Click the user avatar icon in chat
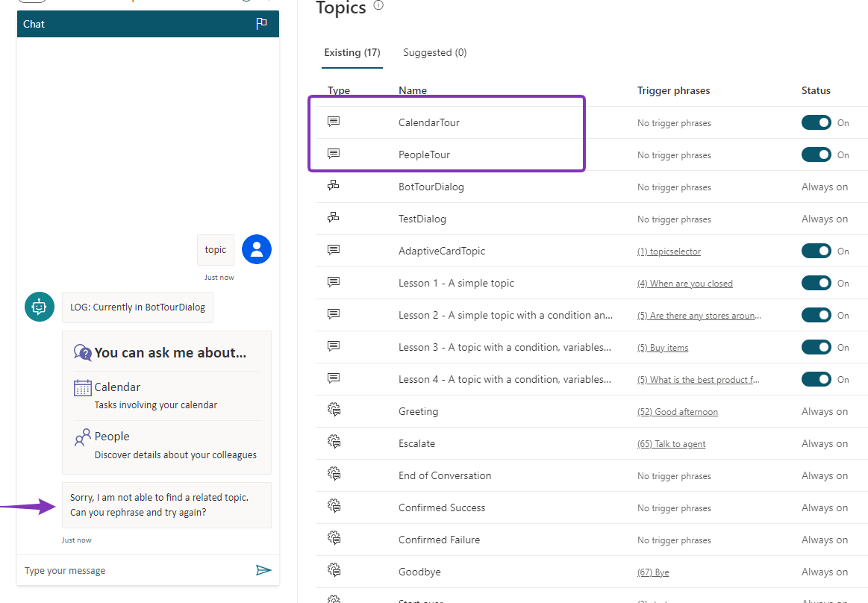 (257, 249)
